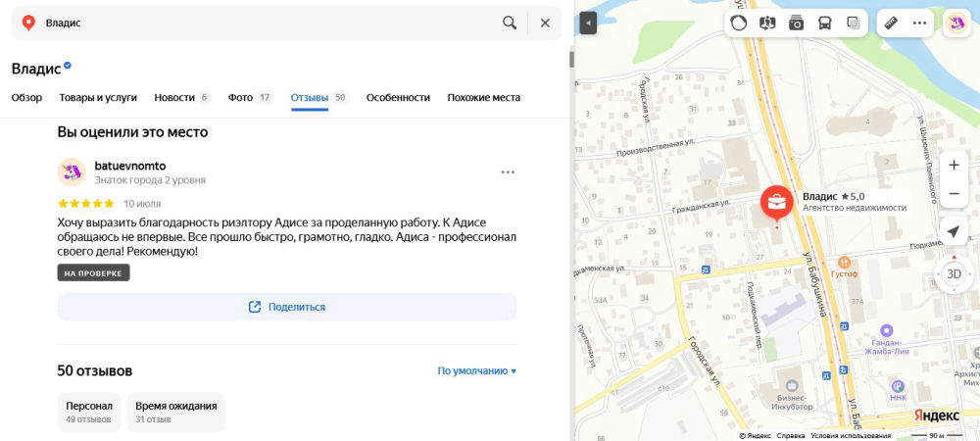
Task: Click the Агентство недвижимости map caption
Action: 855,208
